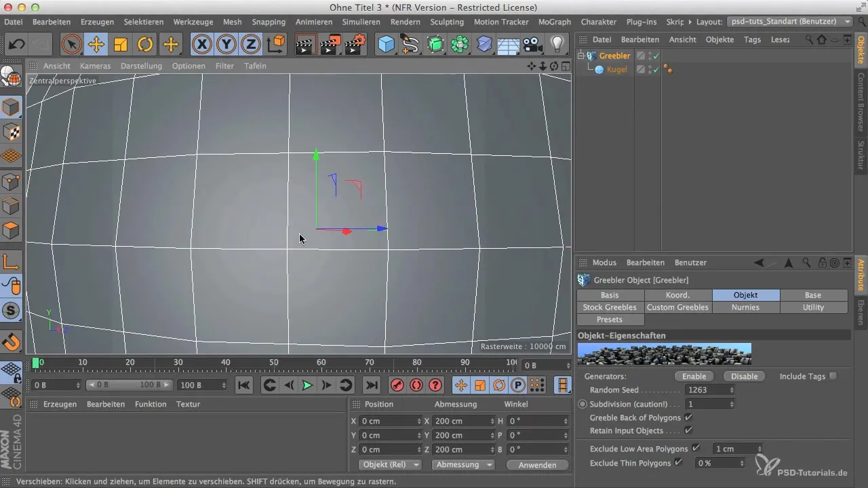This screenshot has width=868, height=488.
Task: Click the Anwenden button
Action: click(537, 465)
